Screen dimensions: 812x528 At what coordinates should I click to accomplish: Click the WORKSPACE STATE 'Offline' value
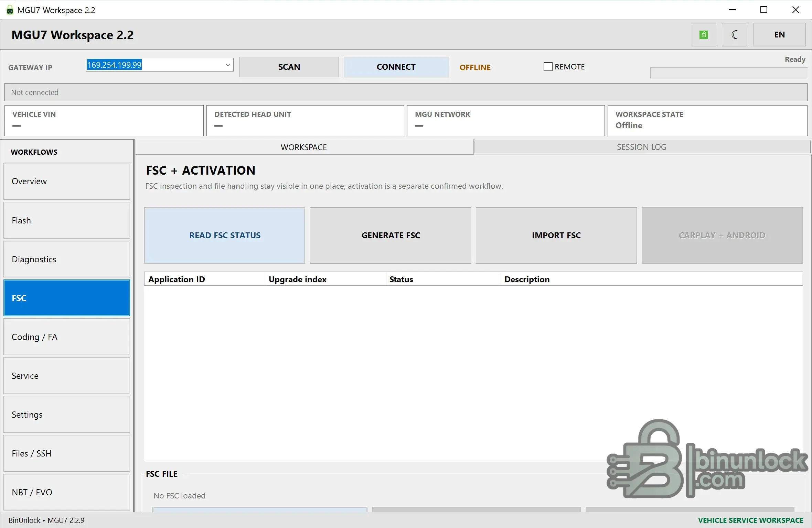pos(629,125)
